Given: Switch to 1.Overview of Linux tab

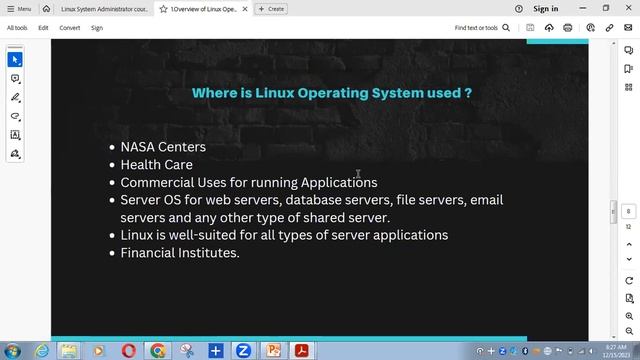Looking at the screenshot, I should (x=204, y=9).
